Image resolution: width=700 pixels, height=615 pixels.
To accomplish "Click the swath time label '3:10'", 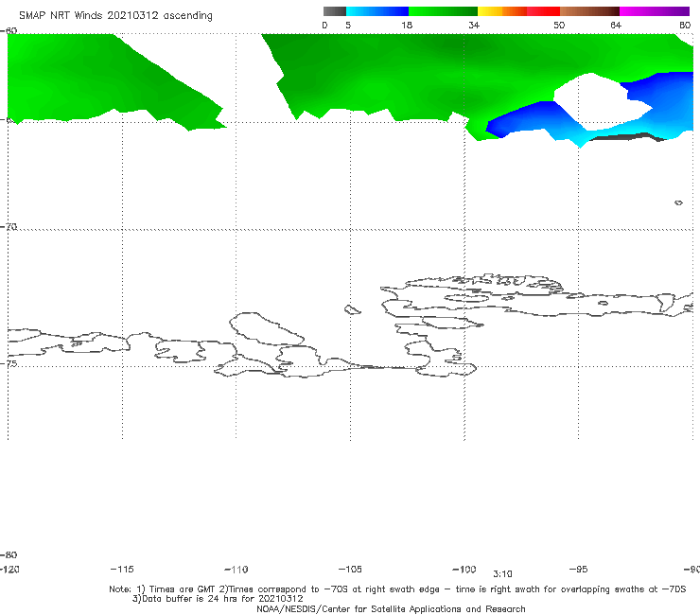I will tap(502, 574).
